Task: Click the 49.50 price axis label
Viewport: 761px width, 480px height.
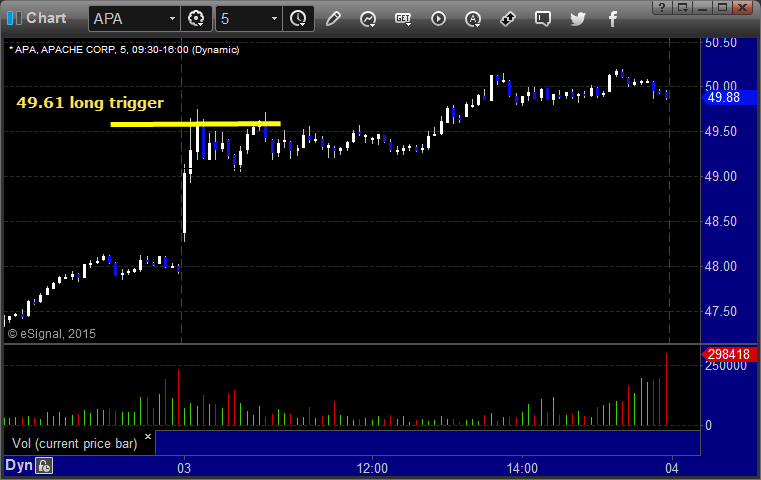Action: coord(721,132)
